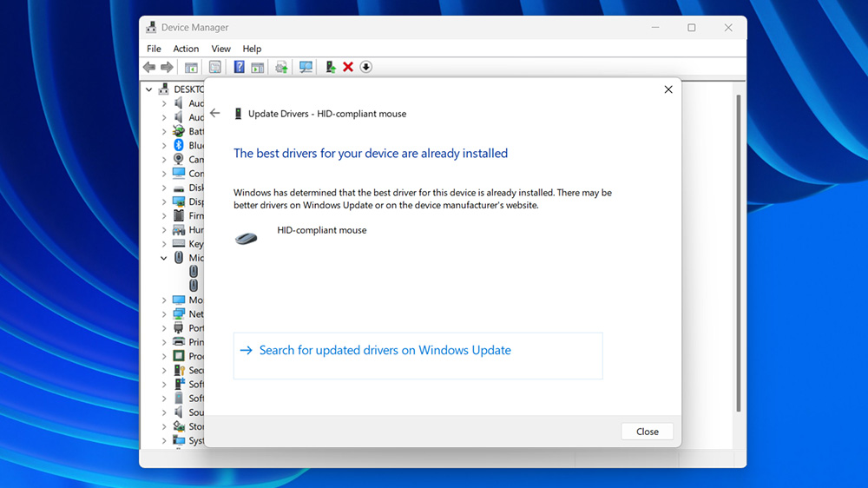Toggle the show/hide action pane toolbar icon

point(258,67)
